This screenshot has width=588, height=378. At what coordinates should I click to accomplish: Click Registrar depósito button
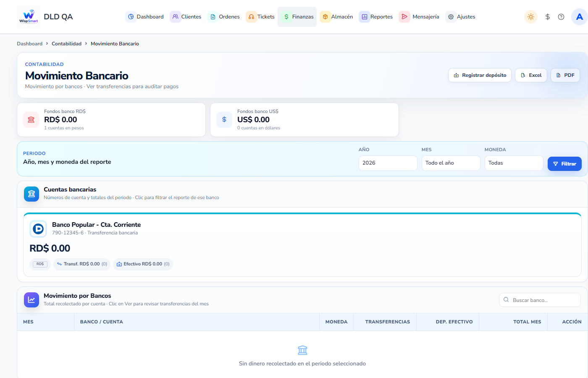480,75
